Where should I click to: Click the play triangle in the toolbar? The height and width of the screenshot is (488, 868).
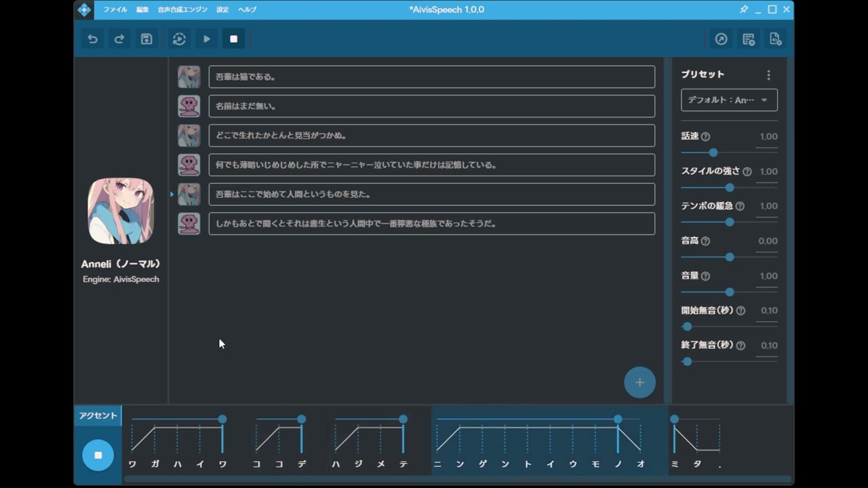click(207, 39)
